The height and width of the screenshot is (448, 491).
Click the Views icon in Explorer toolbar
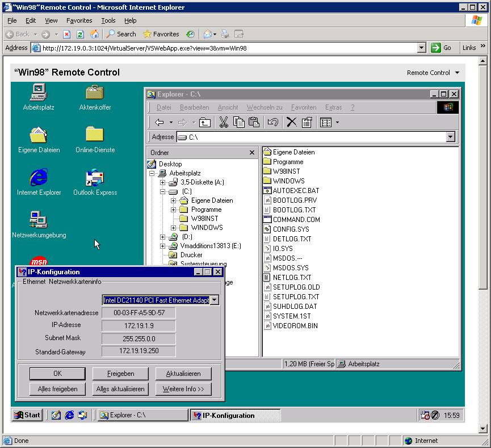(x=326, y=123)
